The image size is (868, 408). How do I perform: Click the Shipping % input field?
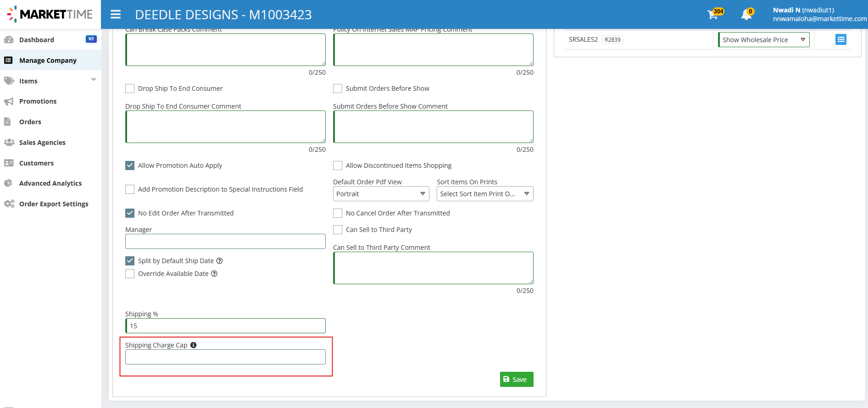coord(225,326)
